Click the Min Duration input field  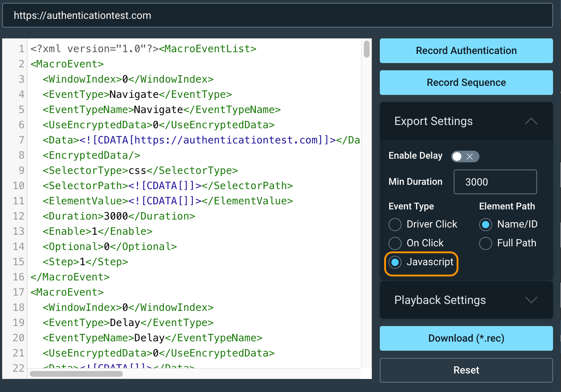495,182
